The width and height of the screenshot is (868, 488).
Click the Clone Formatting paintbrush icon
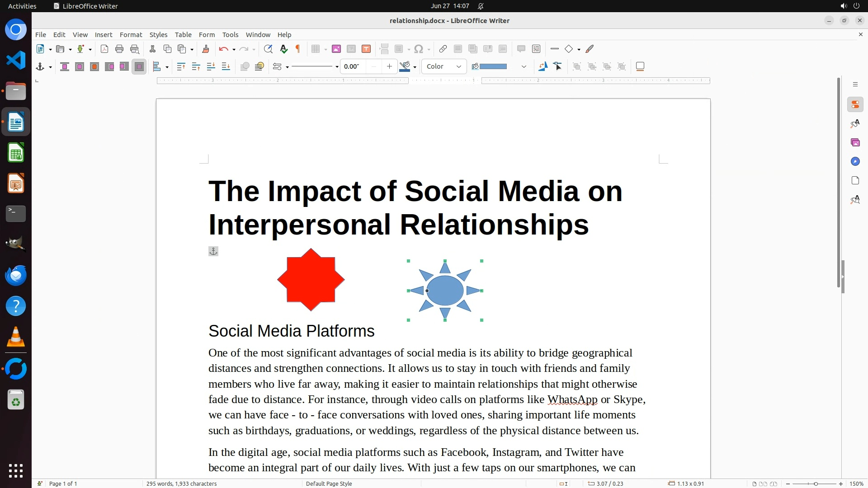(205, 49)
